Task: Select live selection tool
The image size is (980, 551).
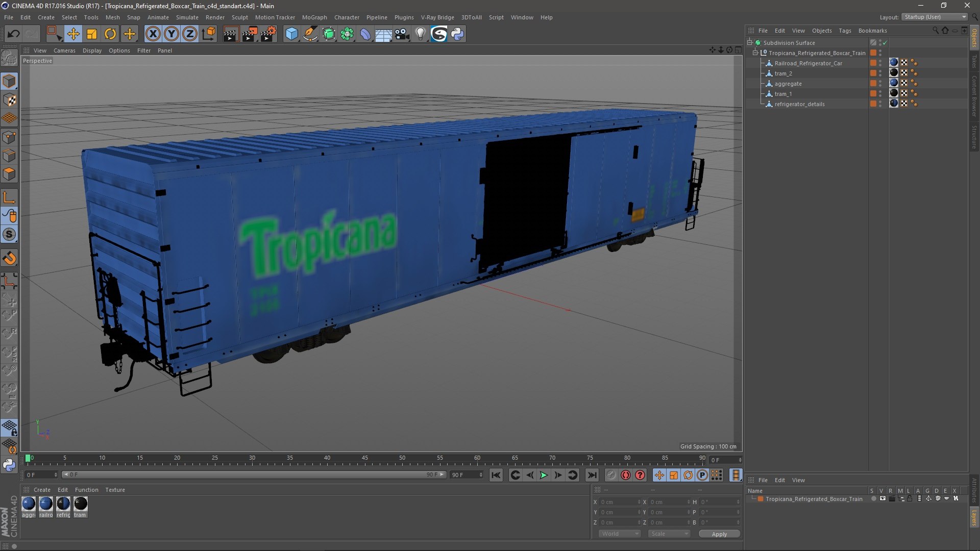Action: coord(54,34)
